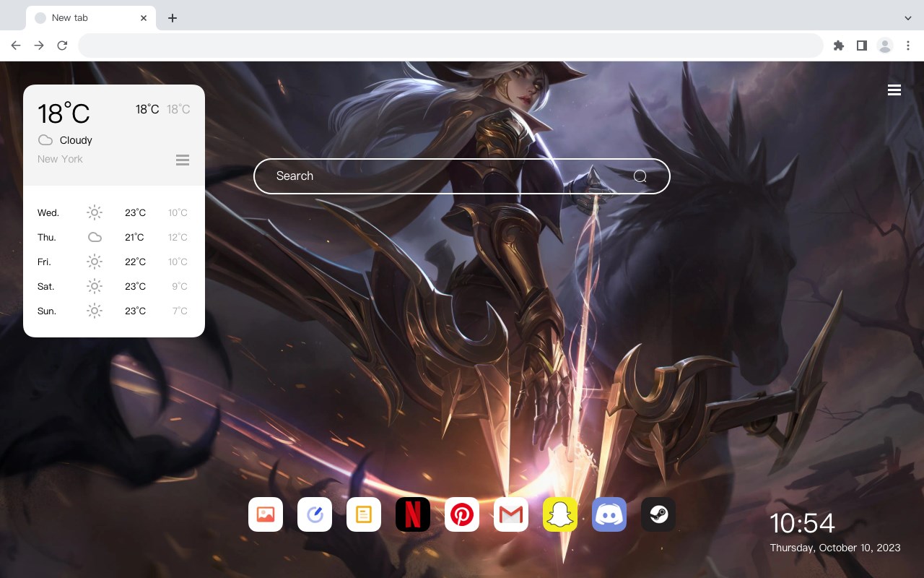This screenshot has height=578, width=924.
Task: Click Sunday's 7°C low temperature
Action: tap(180, 311)
